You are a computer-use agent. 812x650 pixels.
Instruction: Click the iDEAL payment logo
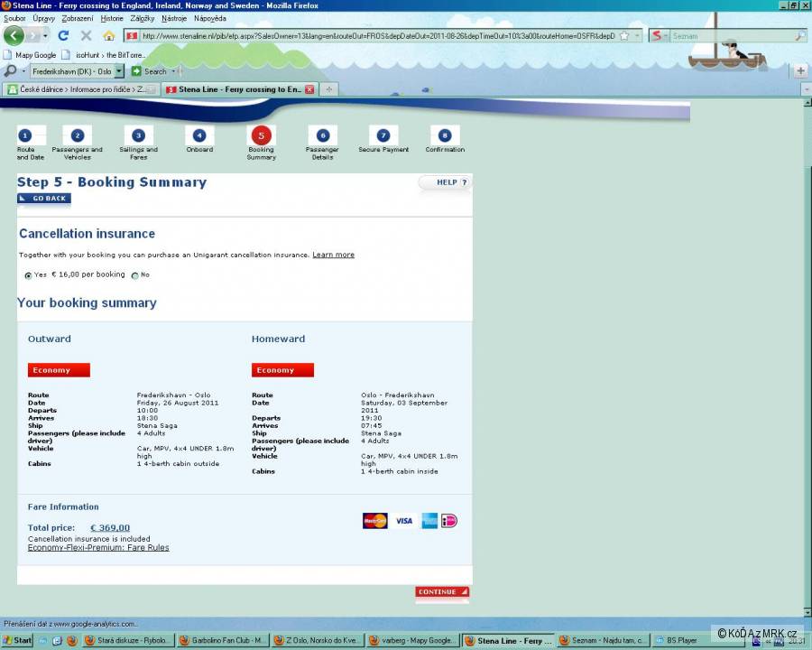pyautogui.click(x=449, y=521)
